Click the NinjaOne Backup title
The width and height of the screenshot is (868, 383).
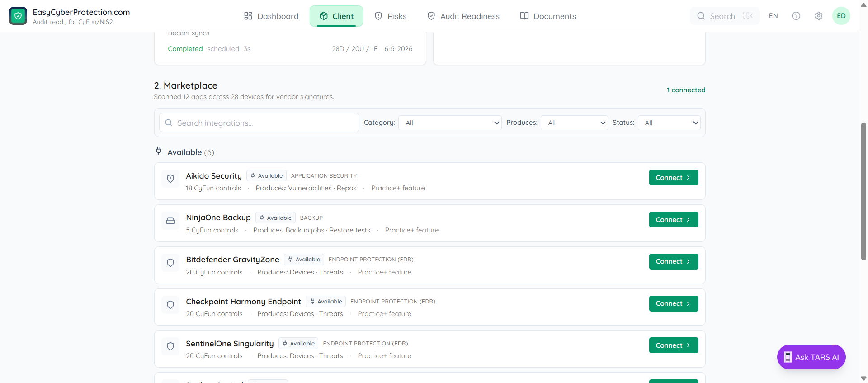pos(218,218)
